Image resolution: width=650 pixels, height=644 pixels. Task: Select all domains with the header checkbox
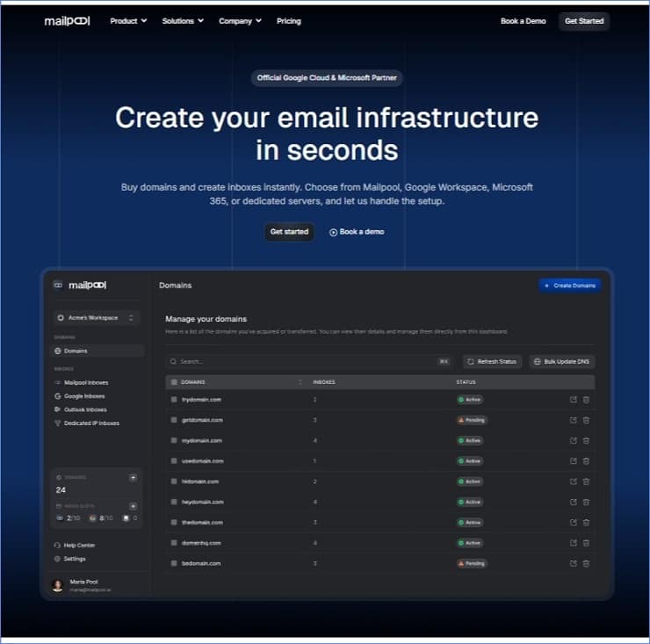(x=174, y=382)
